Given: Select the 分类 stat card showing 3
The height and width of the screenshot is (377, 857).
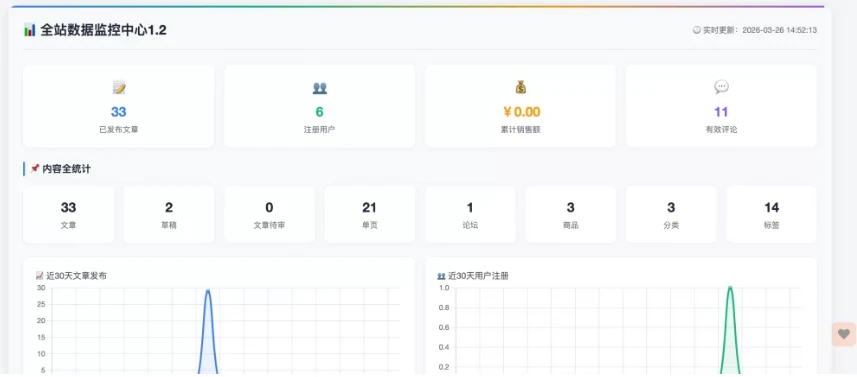Looking at the screenshot, I should [x=671, y=214].
